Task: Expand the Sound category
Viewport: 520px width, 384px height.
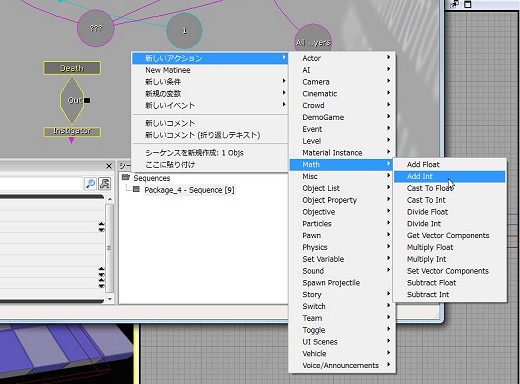Action: tap(342, 271)
